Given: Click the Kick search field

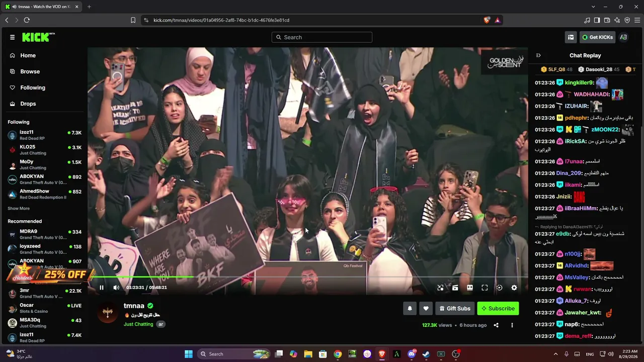Looking at the screenshot, I should (322, 37).
